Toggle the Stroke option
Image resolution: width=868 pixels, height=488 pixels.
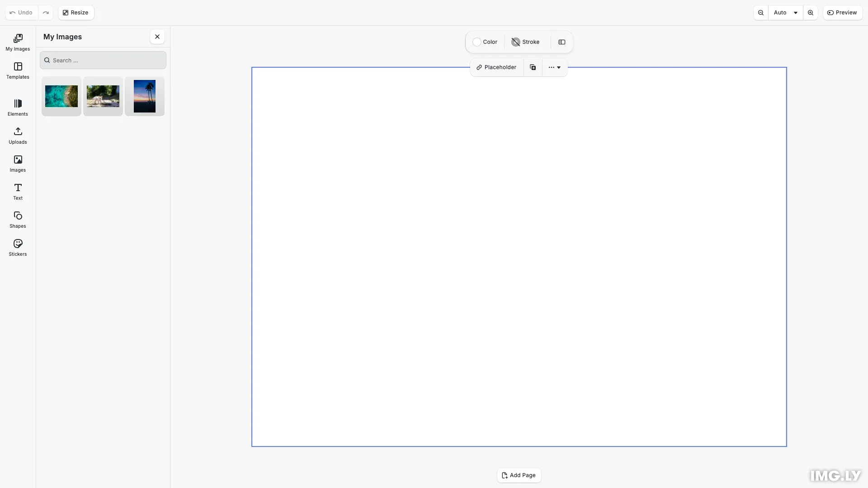[525, 42]
